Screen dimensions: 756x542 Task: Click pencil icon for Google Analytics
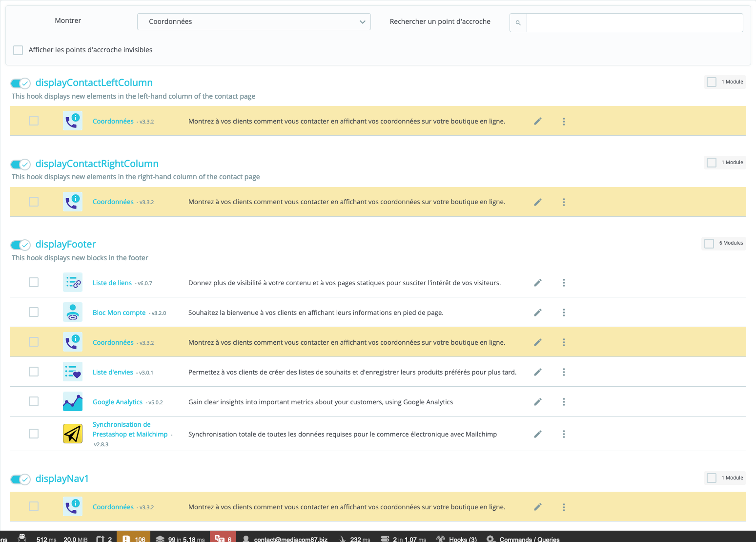(538, 402)
